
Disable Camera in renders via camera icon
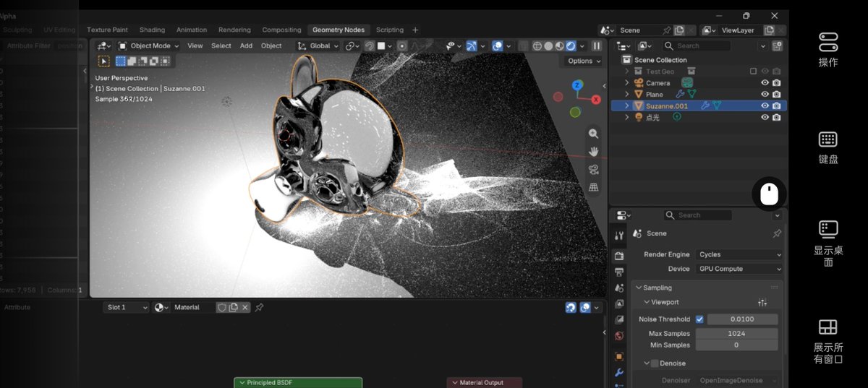(x=776, y=83)
